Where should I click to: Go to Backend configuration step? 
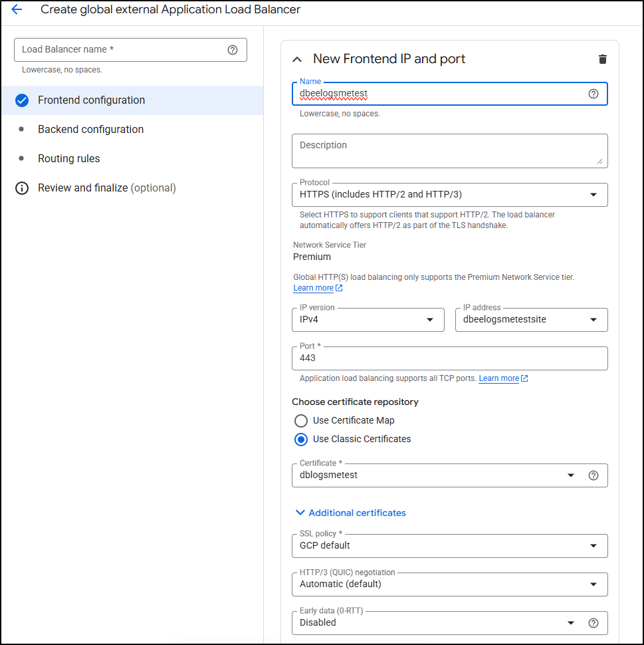click(90, 130)
